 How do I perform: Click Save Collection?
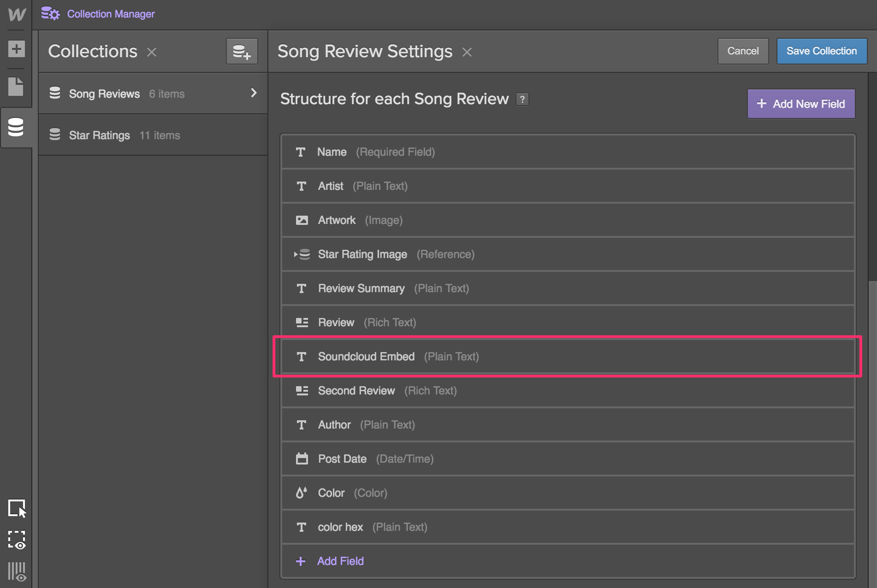point(822,51)
